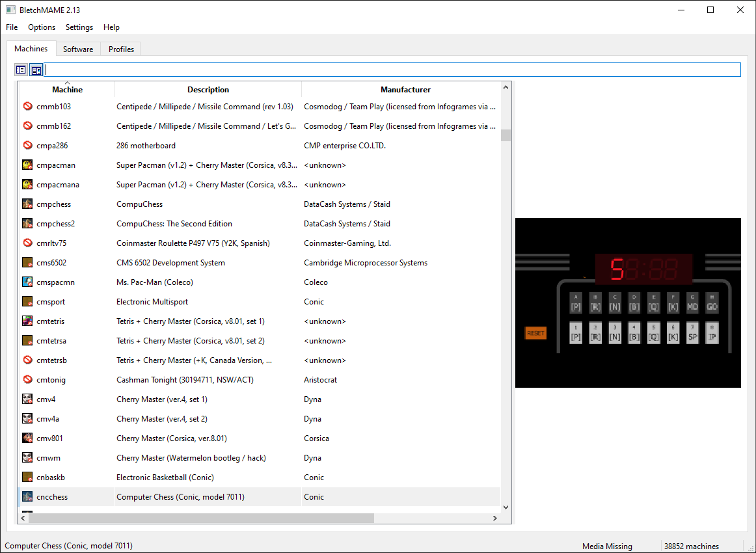Click the cmv4a Cherry Master icon
This screenshot has height=553, width=756.
click(x=27, y=418)
